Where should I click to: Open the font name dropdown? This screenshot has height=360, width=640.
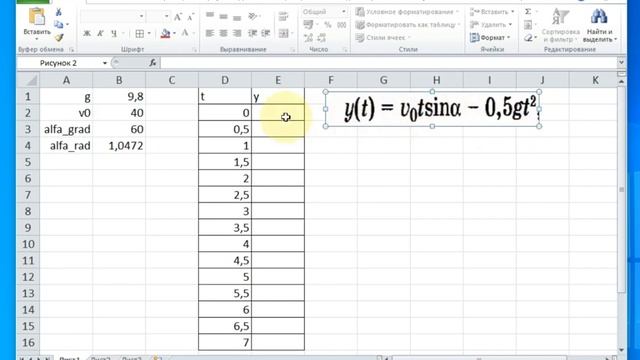pyautogui.click(x=142, y=17)
